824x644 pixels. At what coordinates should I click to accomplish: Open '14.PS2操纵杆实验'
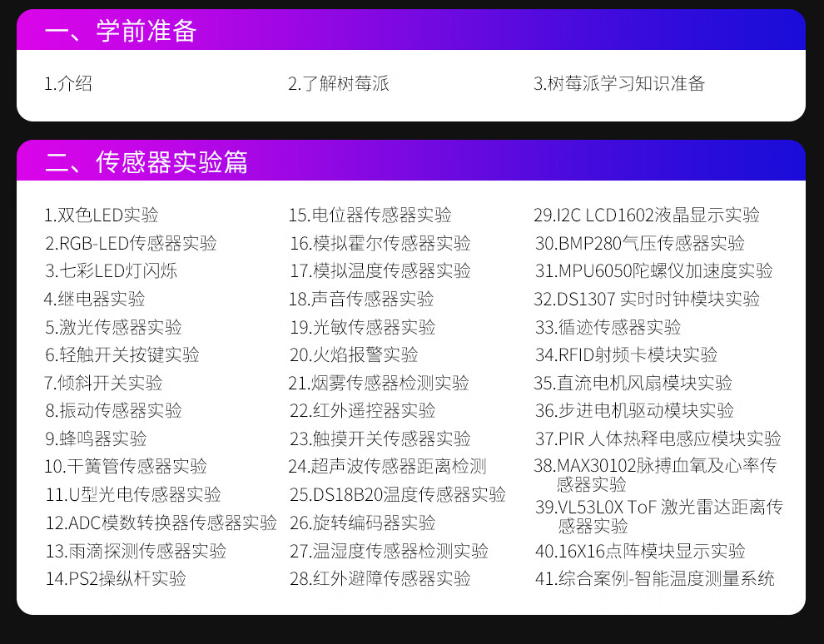(117, 579)
